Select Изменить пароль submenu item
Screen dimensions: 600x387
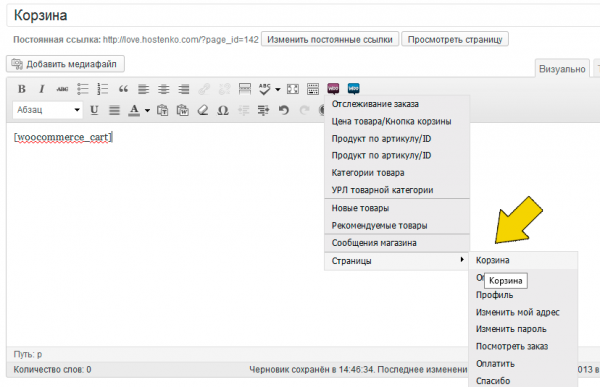click(523, 329)
